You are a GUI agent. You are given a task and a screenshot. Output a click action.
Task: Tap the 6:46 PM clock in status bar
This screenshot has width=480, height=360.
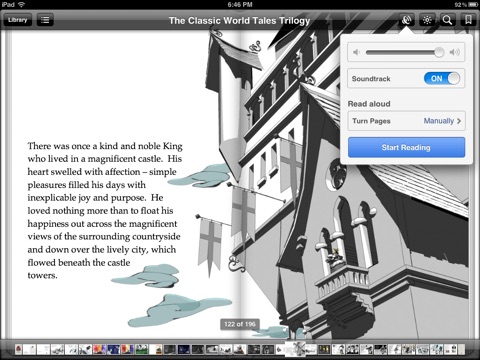(240, 5)
